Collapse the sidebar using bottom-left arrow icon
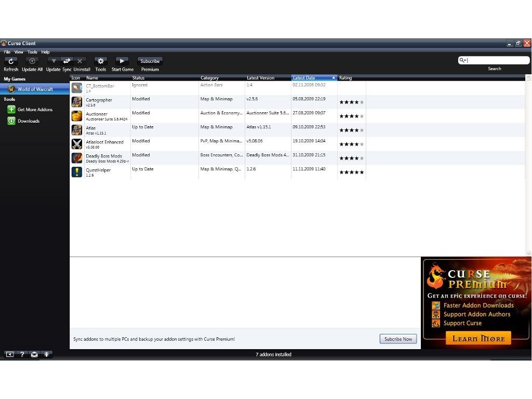 9,354
